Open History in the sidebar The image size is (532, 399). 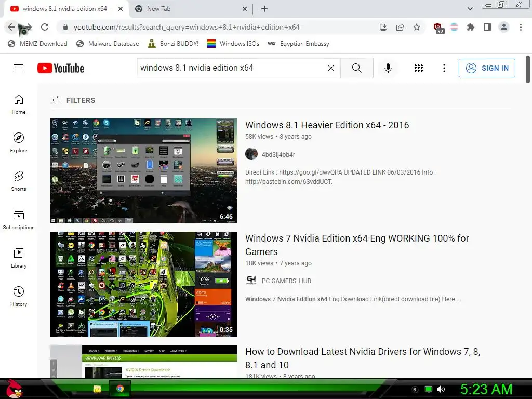coord(19,297)
